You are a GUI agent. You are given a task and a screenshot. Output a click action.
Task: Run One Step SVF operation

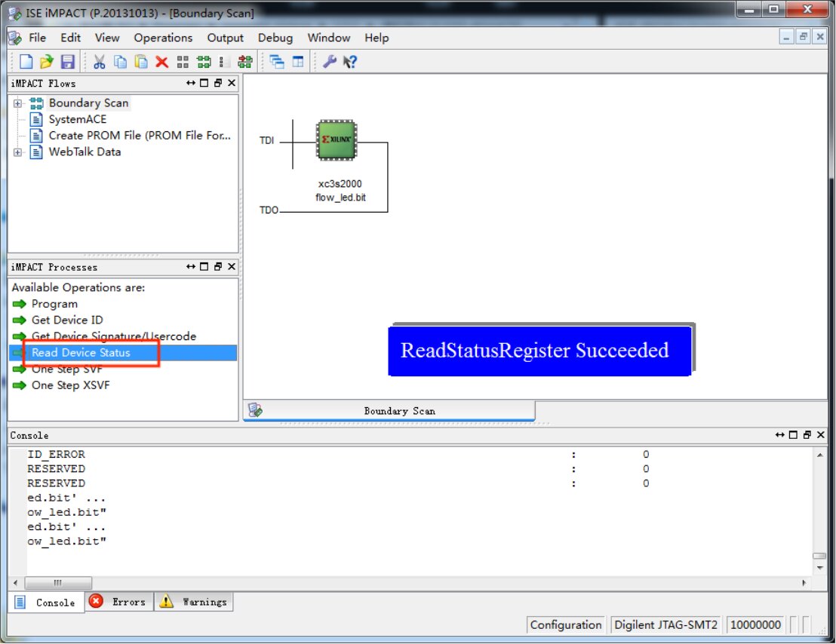66,369
